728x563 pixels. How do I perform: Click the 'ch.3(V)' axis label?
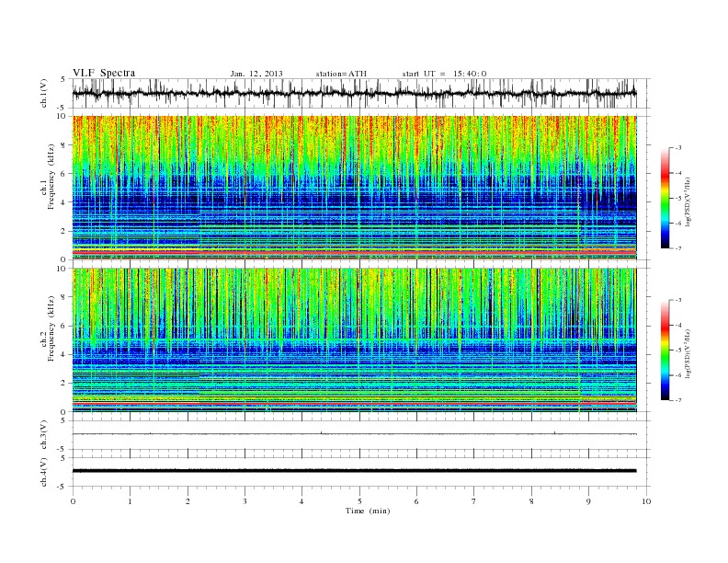pos(44,435)
